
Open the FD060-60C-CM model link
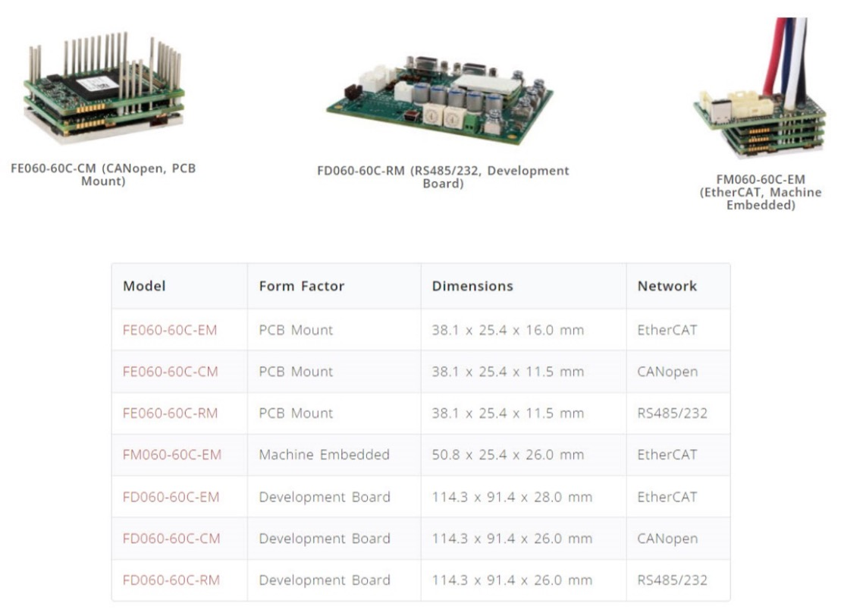click(x=171, y=539)
